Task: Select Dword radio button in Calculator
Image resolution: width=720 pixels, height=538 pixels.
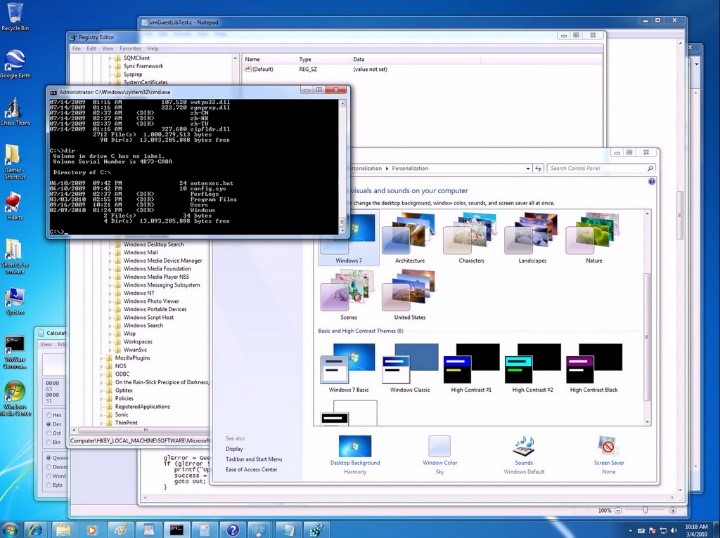Action: 49,467
